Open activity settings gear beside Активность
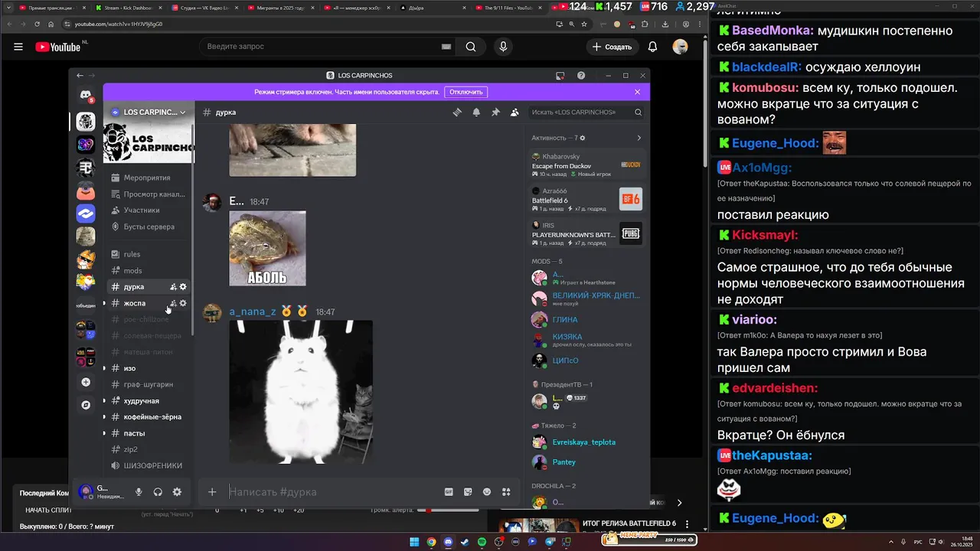This screenshot has height=551, width=980. [x=583, y=138]
